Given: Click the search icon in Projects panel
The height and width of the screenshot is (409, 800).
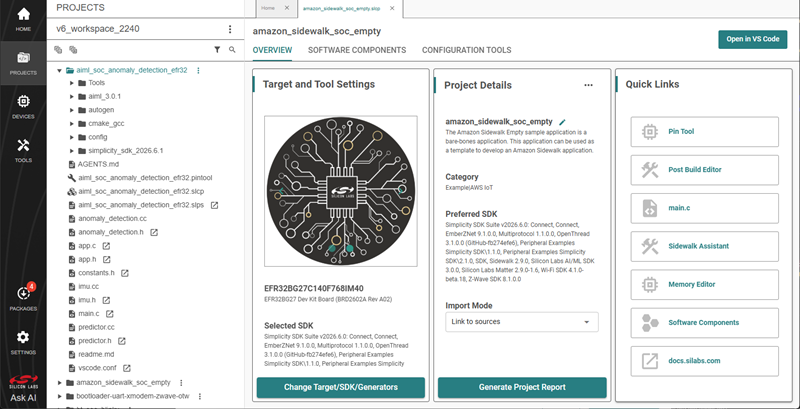Looking at the screenshot, I should (232, 49).
